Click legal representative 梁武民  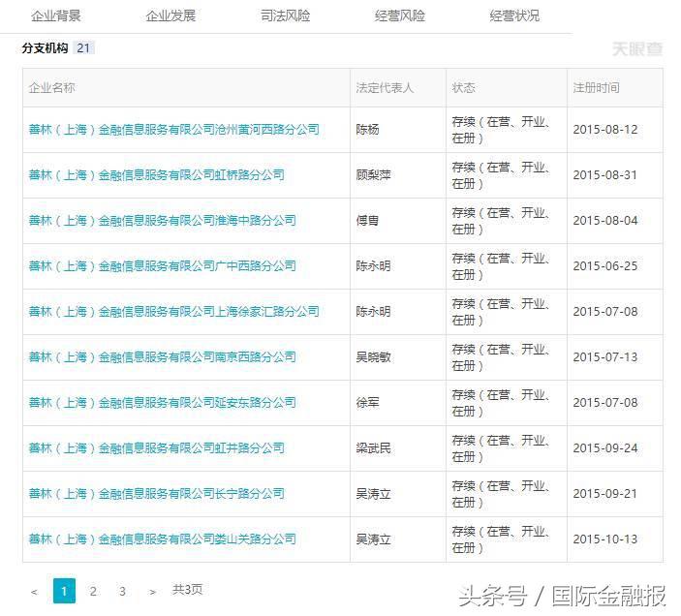(x=373, y=448)
